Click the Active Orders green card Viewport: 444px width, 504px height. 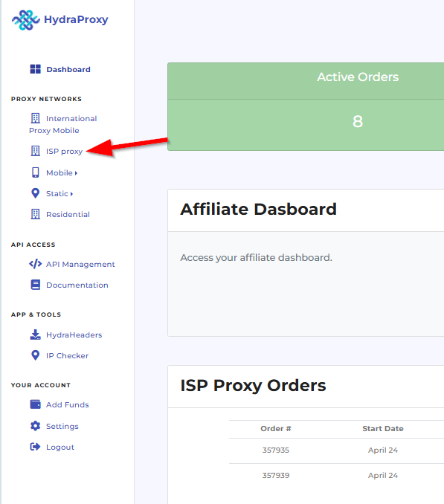pyautogui.click(x=306, y=106)
